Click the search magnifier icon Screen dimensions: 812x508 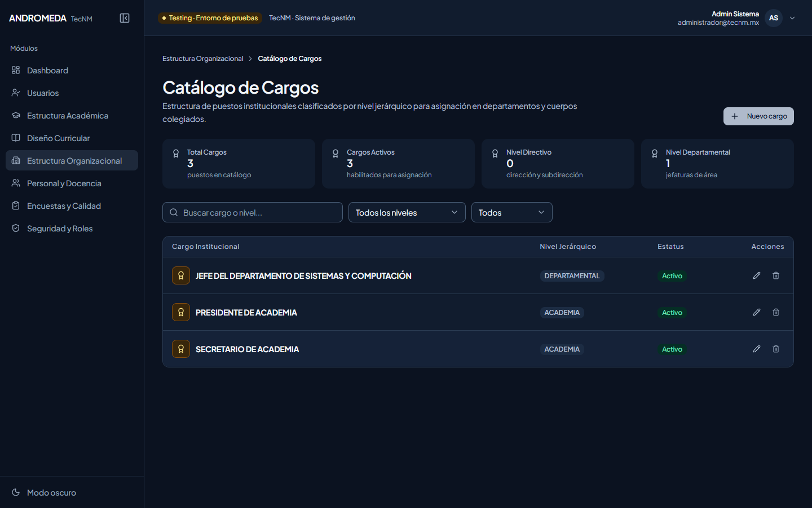click(x=174, y=212)
